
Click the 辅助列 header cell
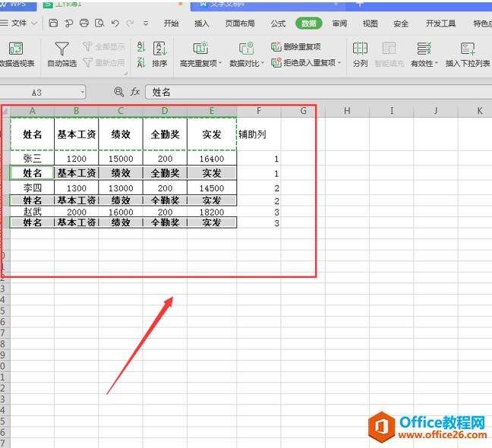tap(259, 134)
